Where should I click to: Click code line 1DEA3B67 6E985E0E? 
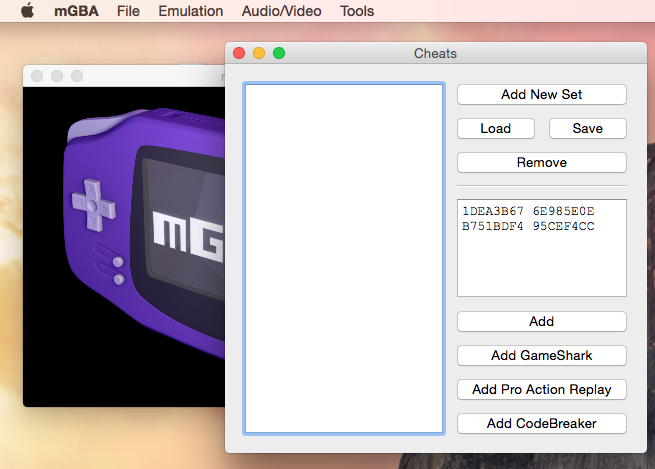pyautogui.click(x=528, y=211)
